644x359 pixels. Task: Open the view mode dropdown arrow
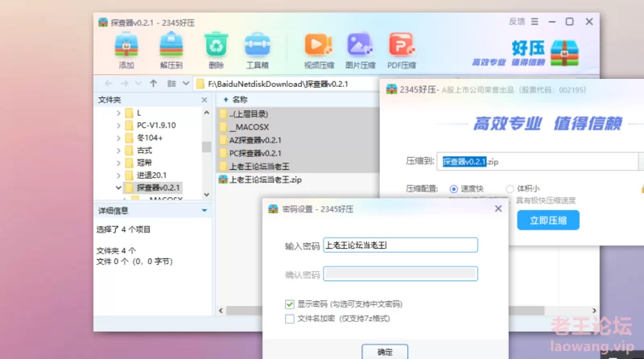(x=186, y=84)
